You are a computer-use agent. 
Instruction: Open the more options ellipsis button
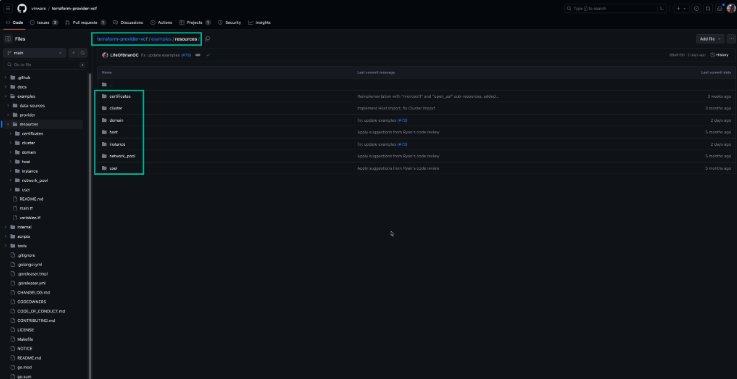731,39
